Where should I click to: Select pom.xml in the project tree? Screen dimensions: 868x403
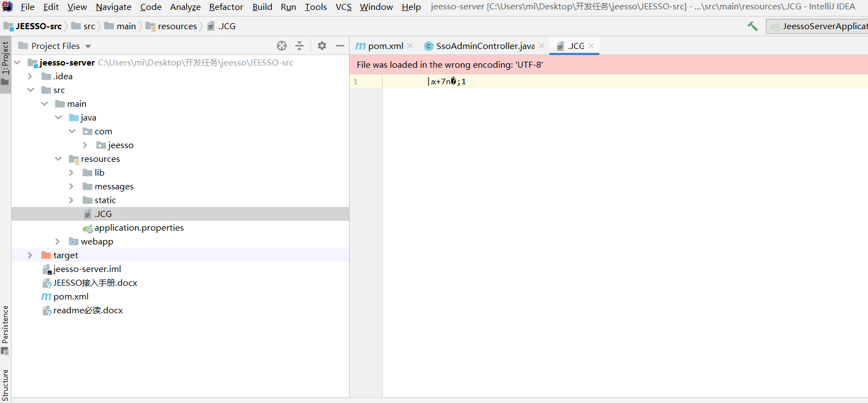pos(71,297)
